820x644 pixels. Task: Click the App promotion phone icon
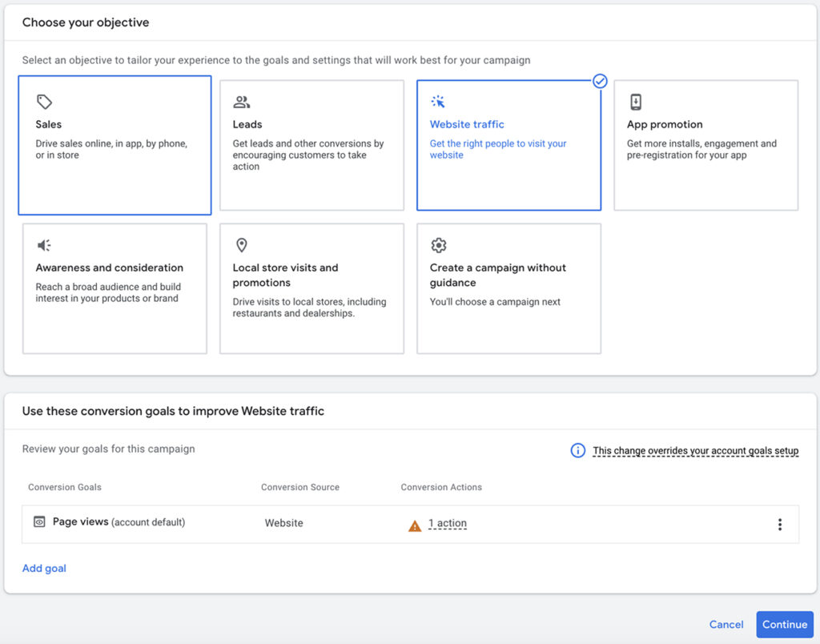636,102
